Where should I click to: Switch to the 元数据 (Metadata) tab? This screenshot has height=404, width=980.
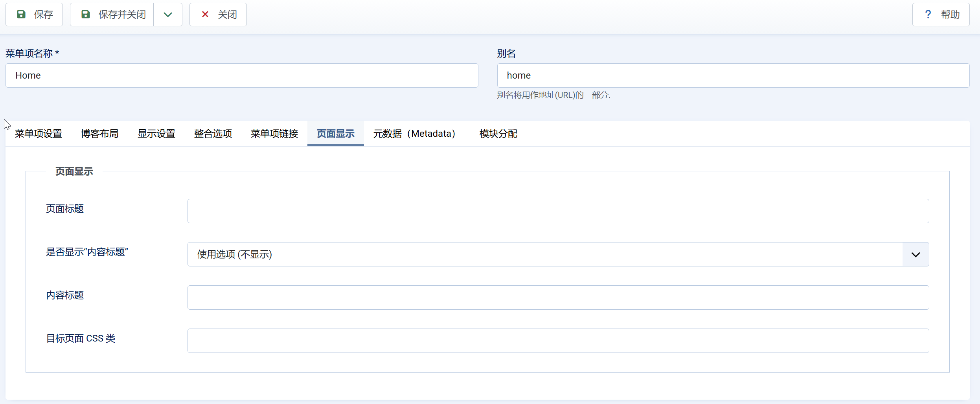point(414,134)
